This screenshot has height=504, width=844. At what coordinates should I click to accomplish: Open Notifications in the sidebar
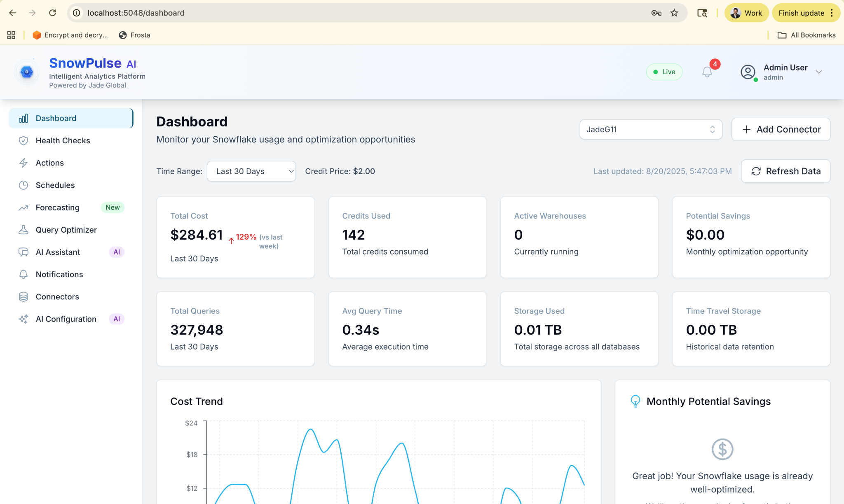click(x=59, y=275)
